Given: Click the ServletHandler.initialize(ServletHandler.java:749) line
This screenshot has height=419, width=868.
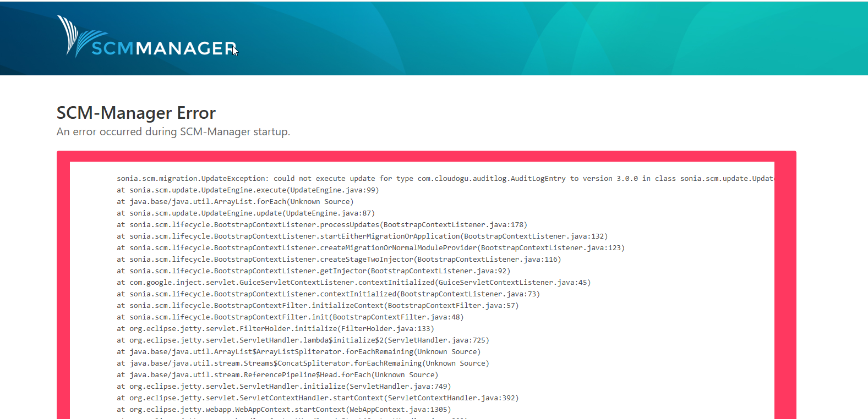Looking at the screenshot, I should click(x=284, y=387).
